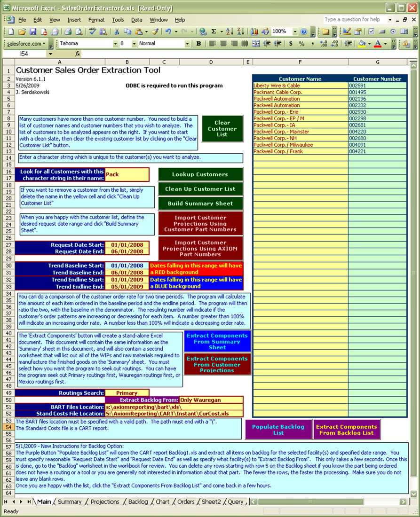Open the Chart sheet tab

coord(162,502)
